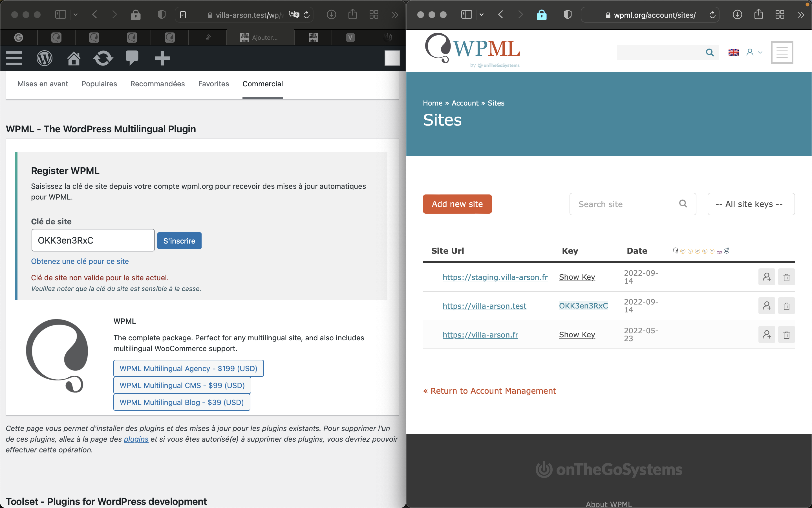
Task: Delete the staging.villa-arson.fr site with trash icon
Action: [787, 277]
